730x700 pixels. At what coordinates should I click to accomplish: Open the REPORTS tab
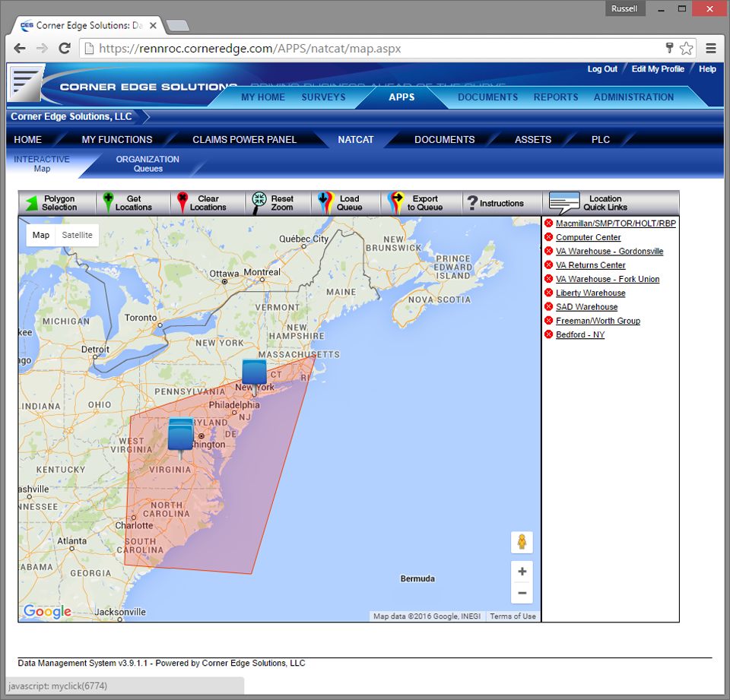click(x=556, y=97)
